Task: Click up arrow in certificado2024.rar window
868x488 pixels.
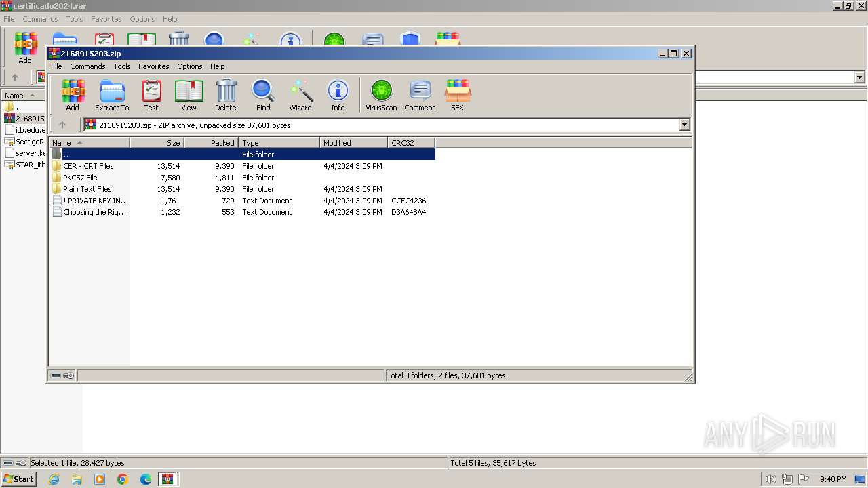Action: click(15, 77)
